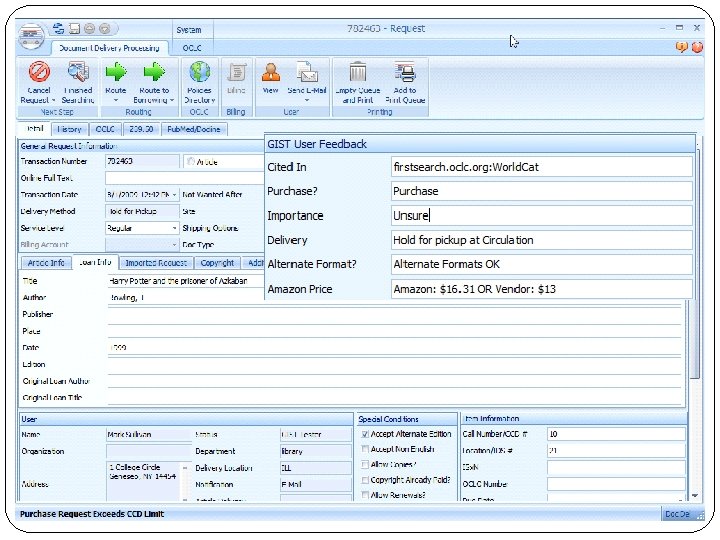Image resolution: width=720 pixels, height=540 pixels.
Task: Expand Route to Borrowing dropdown arrow
Action: click(x=172, y=100)
